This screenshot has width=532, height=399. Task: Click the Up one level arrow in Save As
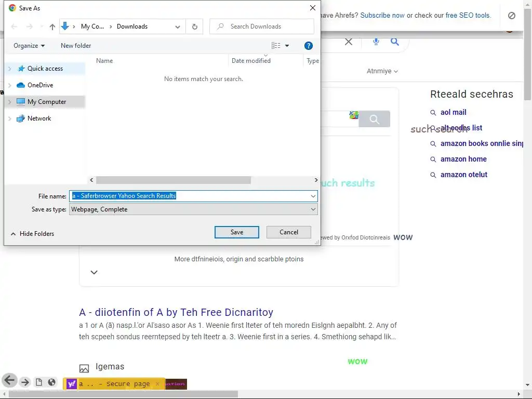click(52, 27)
